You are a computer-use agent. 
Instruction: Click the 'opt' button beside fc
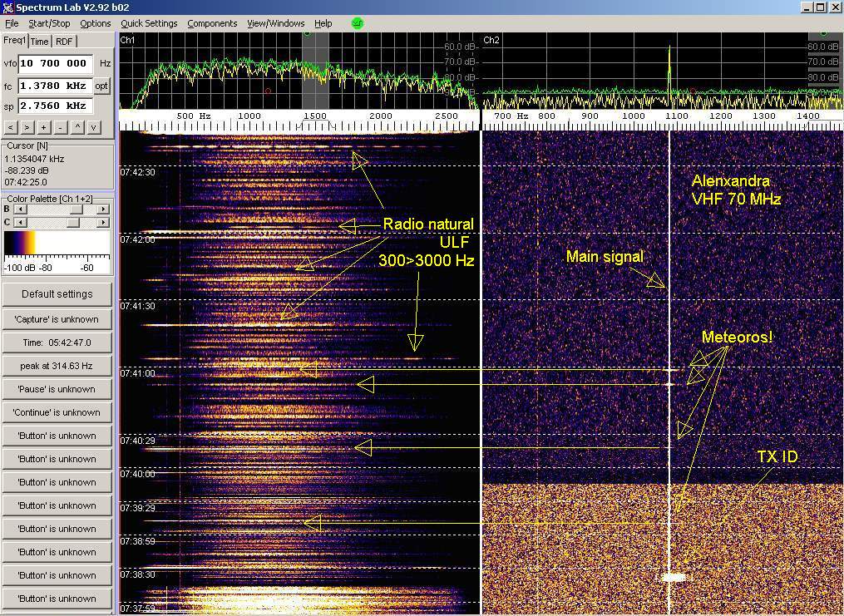[x=101, y=86]
